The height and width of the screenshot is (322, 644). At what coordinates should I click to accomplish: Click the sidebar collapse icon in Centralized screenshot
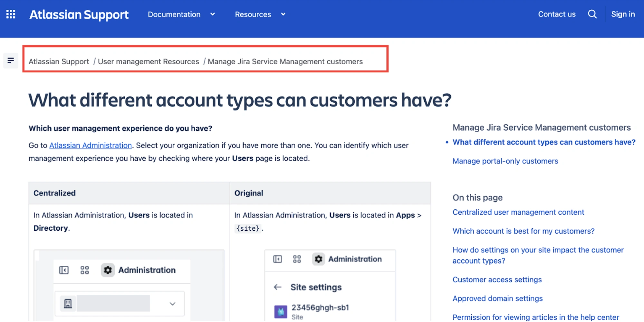click(x=64, y=270)
